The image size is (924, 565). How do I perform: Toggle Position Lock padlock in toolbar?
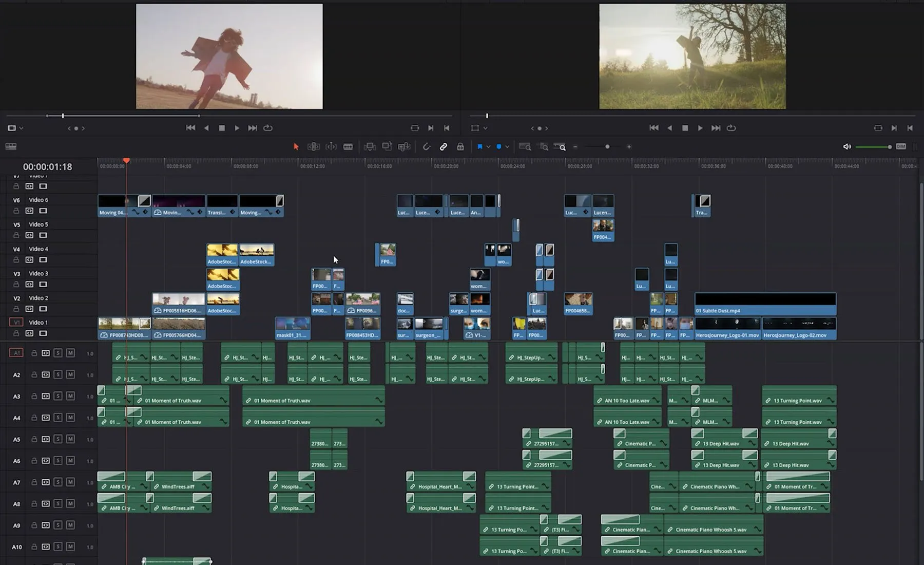pos(460,147)
